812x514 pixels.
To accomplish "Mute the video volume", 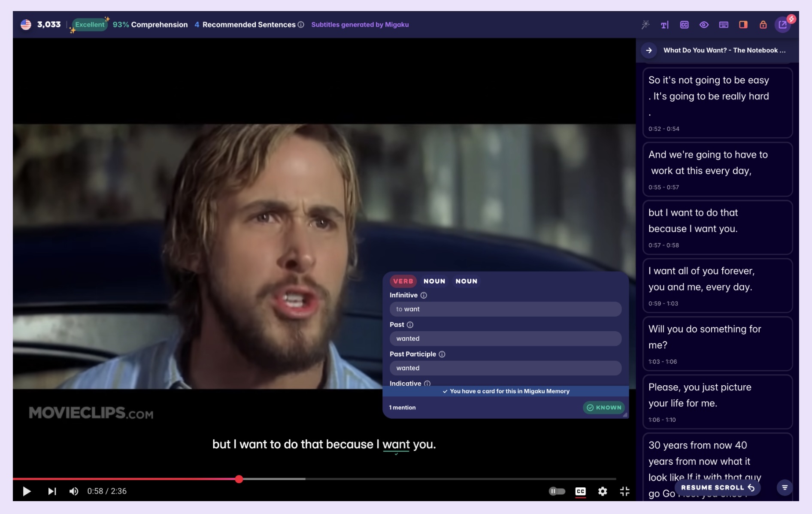I will [x=74, y=491].
